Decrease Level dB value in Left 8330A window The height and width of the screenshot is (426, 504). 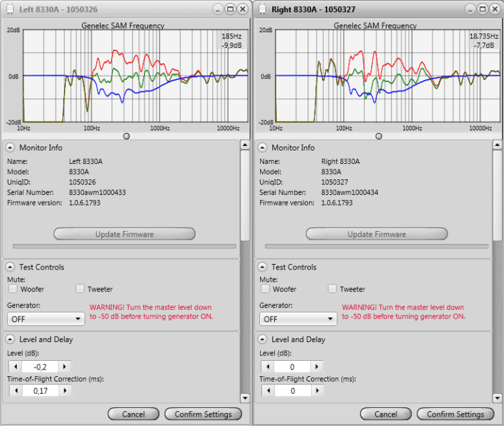pos(15,366)
